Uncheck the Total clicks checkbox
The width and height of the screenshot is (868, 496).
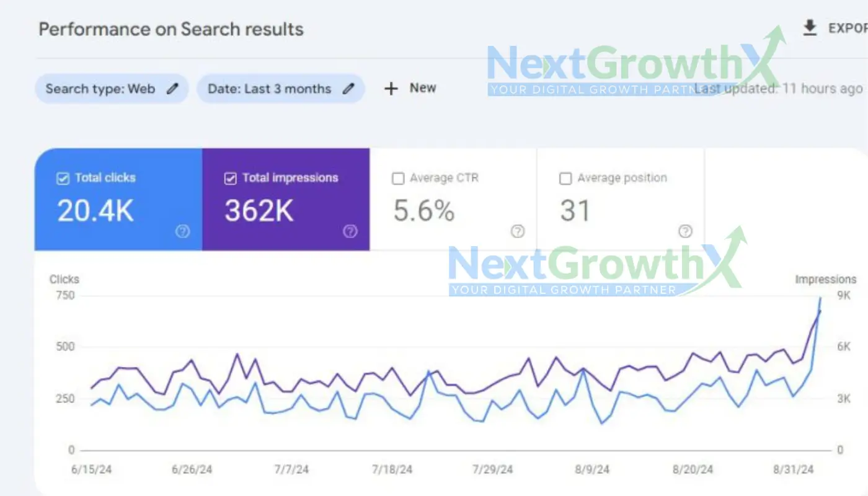tap(63, 179)
